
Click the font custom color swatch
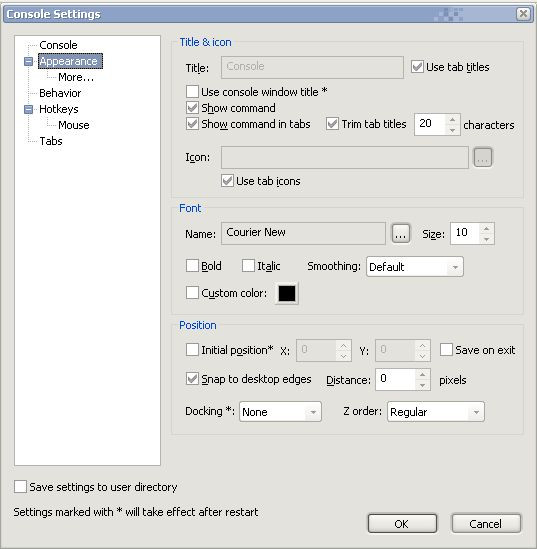click(287, 293)
